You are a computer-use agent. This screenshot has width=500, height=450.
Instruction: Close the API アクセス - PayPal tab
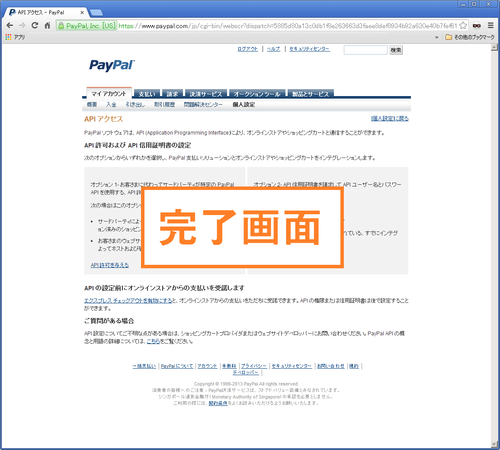click(82, 13)
